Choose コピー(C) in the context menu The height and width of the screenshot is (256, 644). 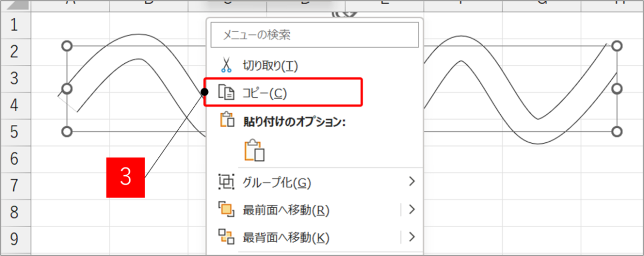(265, 93)
